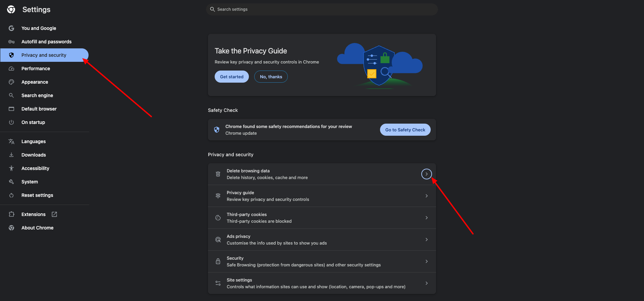644x301 pixels.
Task: Click the shield icon in Safety Check card
Action: click(217, 130)
